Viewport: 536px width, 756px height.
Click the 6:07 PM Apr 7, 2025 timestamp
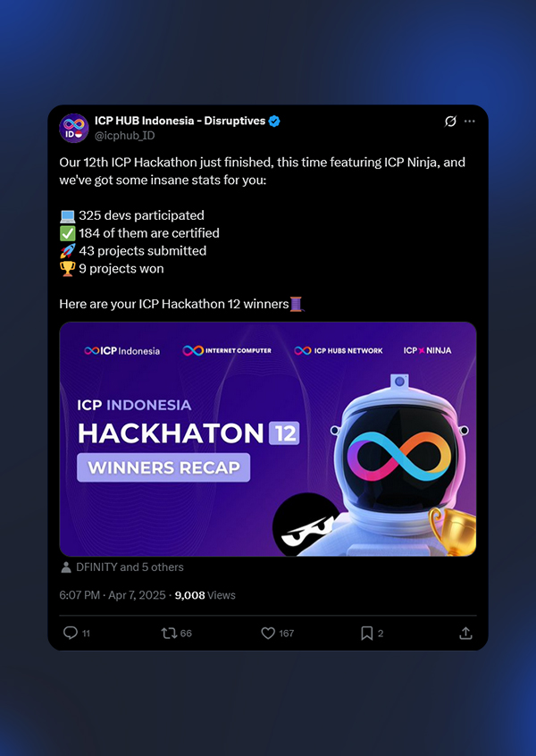(x=113, y=595)
